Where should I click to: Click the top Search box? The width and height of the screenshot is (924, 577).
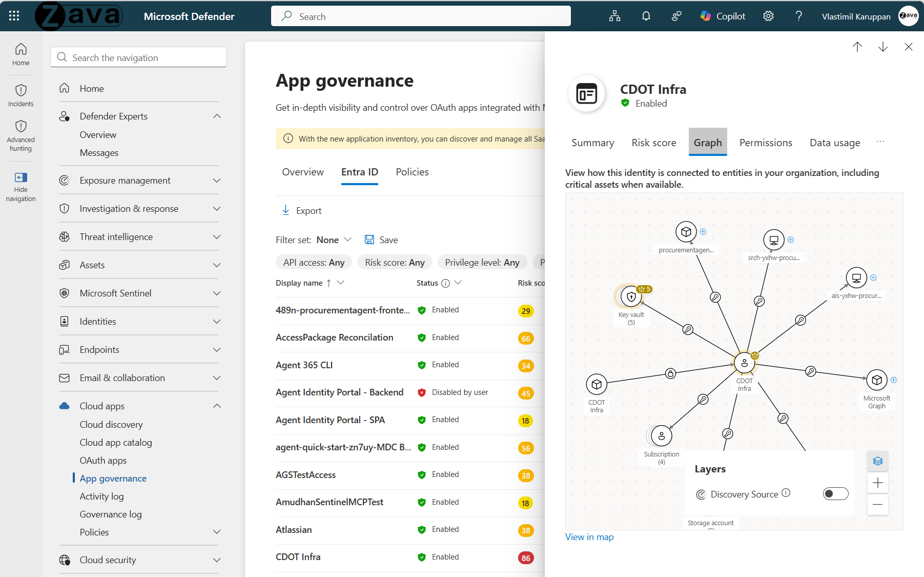tap(421, 16)
